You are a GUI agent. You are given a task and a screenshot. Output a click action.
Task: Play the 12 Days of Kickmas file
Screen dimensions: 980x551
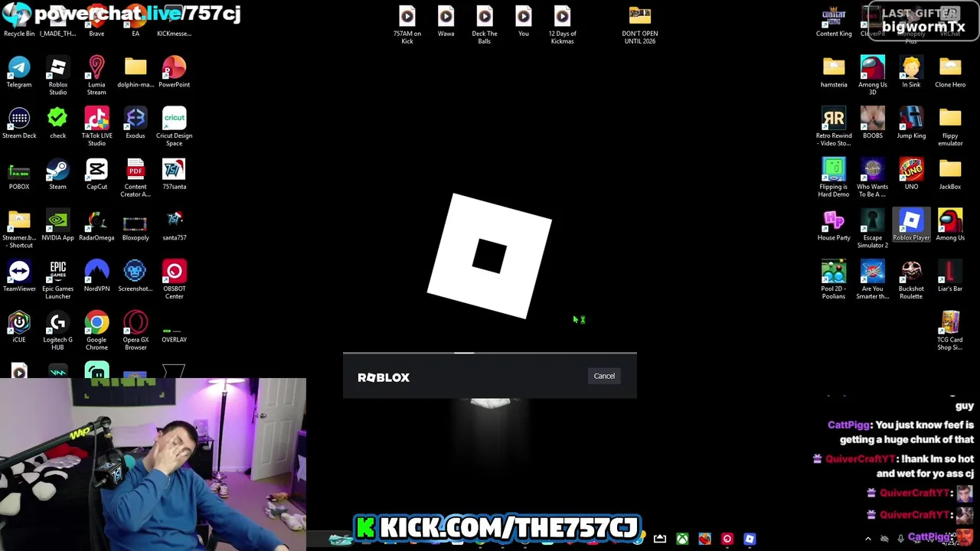[x=562, y=24]
